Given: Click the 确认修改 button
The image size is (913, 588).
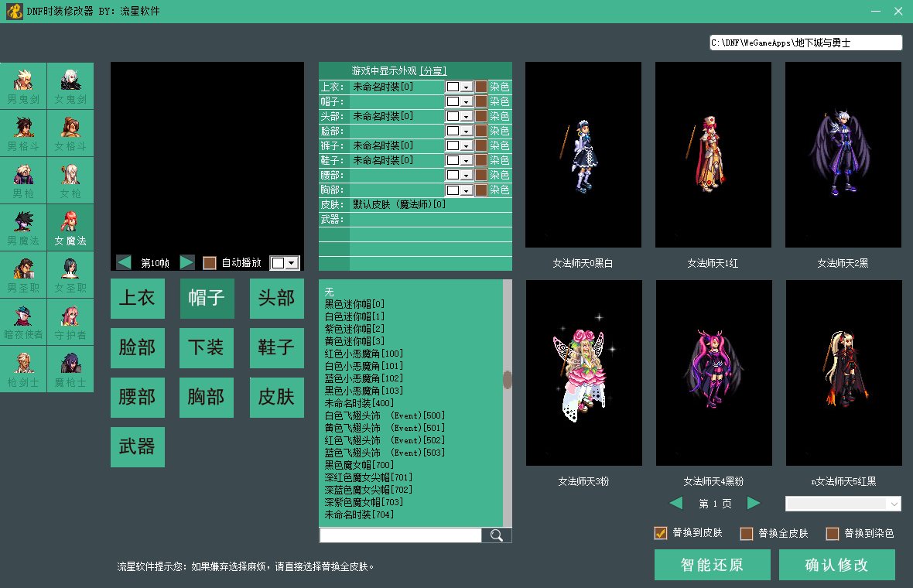Looking at the screenshot, I should point(836,565).
